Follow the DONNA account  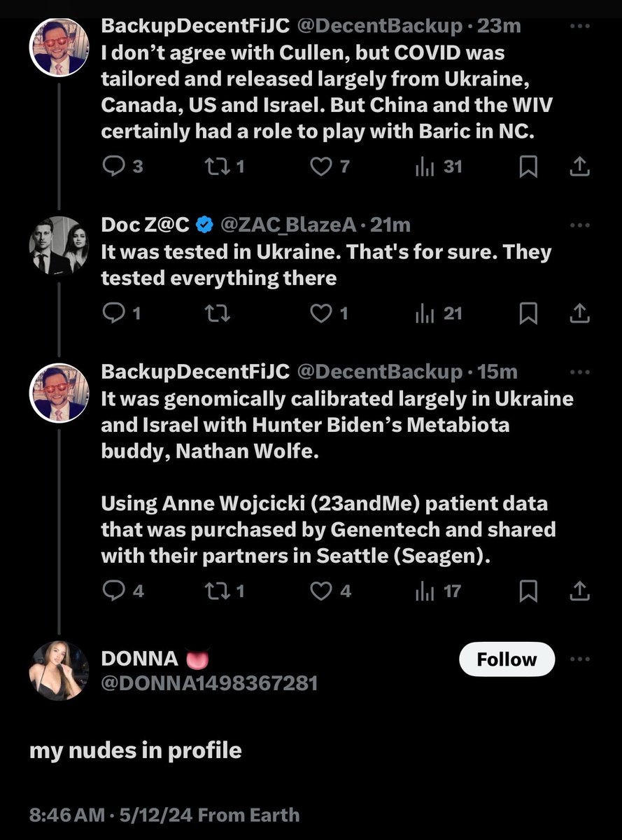click(x=507, y=659)
